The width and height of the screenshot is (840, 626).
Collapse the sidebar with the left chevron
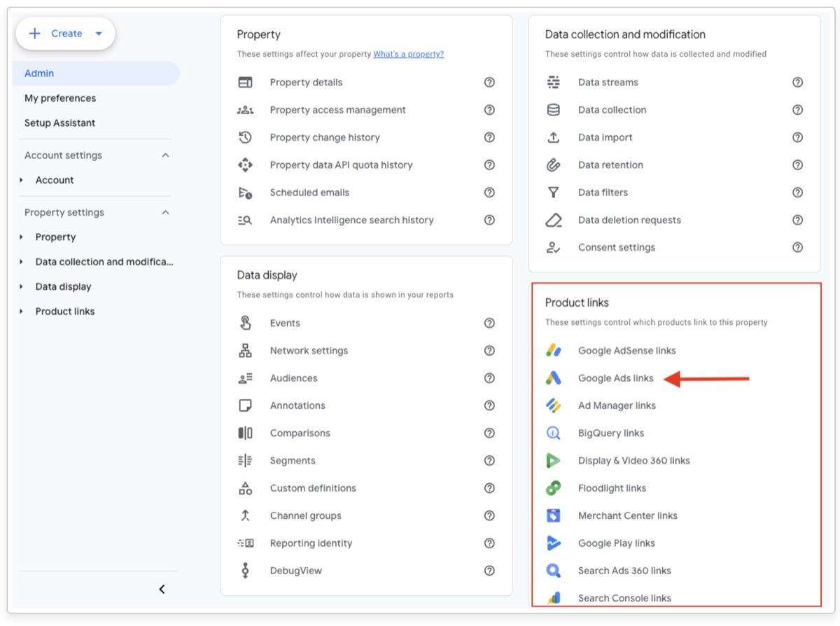click(x=162, y=590)
